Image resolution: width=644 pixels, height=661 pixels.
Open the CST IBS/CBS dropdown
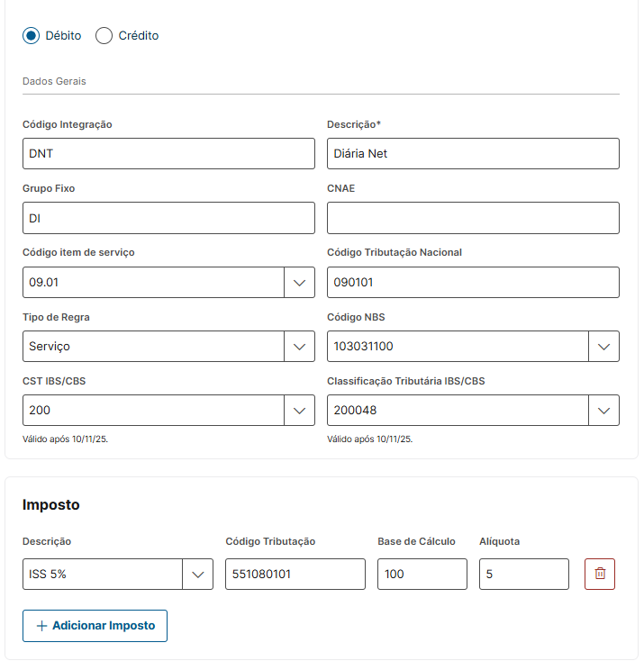(299, 411)
